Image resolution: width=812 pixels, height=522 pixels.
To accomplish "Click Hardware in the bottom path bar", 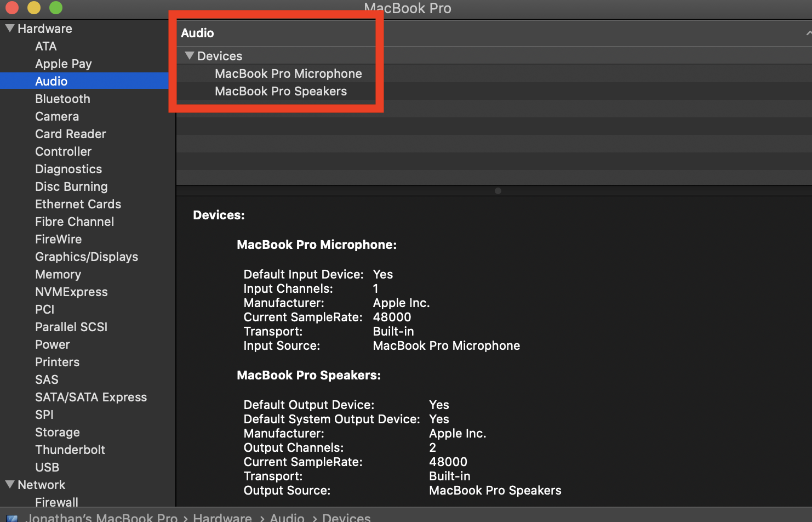I will 222,518.
